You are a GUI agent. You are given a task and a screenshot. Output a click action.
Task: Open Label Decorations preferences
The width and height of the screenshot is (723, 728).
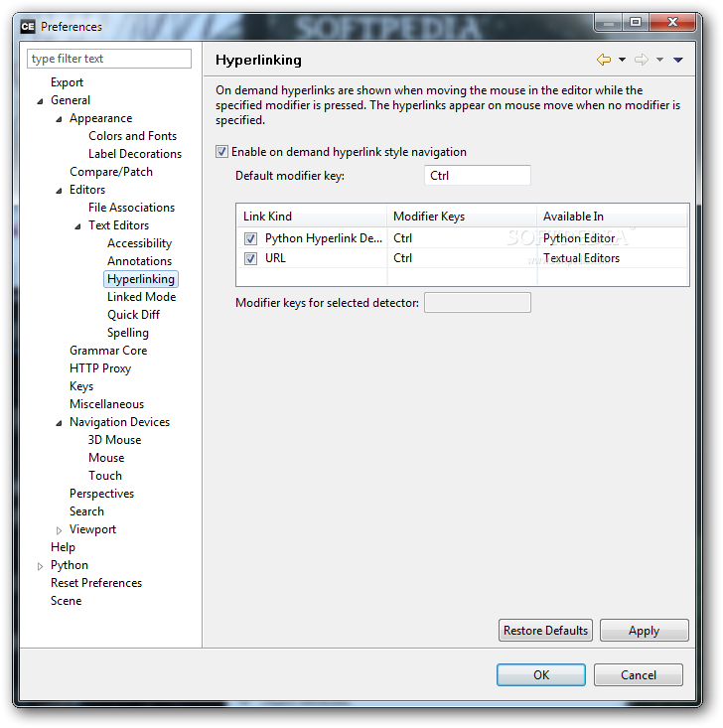[x=135, y=154]
